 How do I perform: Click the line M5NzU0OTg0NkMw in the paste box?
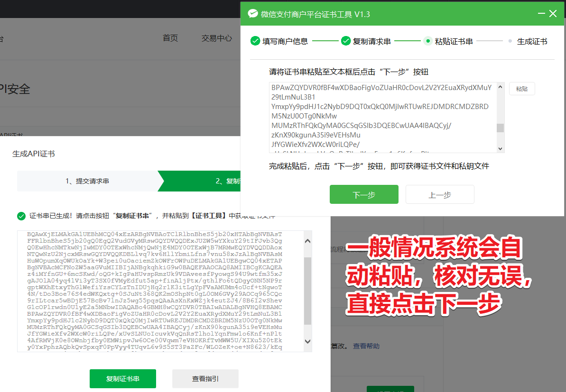pyautogui.click(x=304, y=116)
